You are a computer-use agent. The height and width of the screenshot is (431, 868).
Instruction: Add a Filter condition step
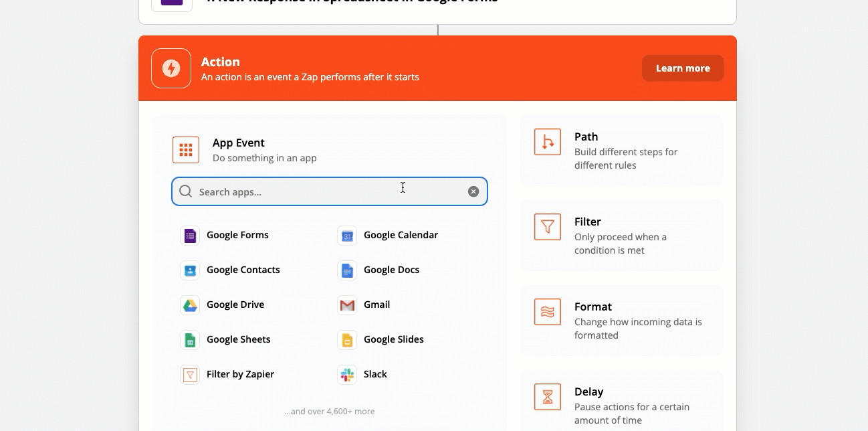click(x=621, y=236)
